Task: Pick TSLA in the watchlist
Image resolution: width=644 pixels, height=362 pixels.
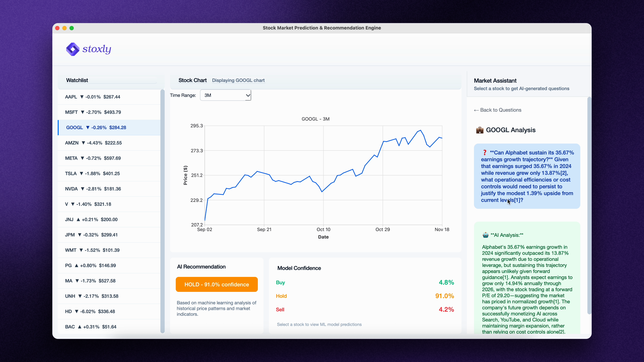Action: pyautogui.click(x=109, y=173)
